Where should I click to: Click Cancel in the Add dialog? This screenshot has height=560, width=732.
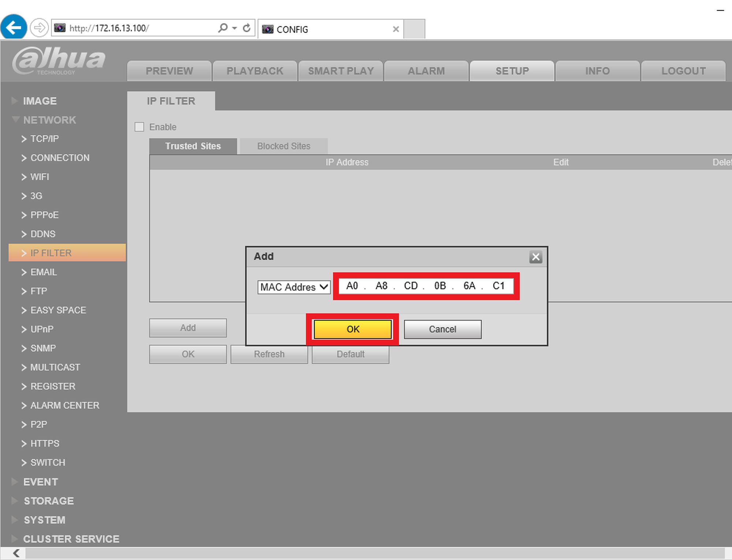pyautogui.click(x=442, y=329)
